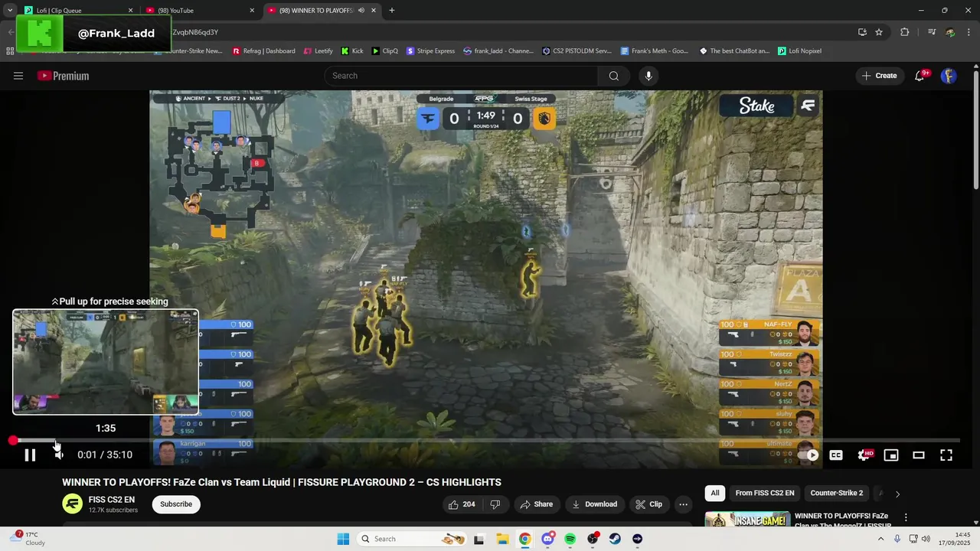980x551 pixels.
Task: Open the ClipQ bookmark
Action: click(385, 51)
